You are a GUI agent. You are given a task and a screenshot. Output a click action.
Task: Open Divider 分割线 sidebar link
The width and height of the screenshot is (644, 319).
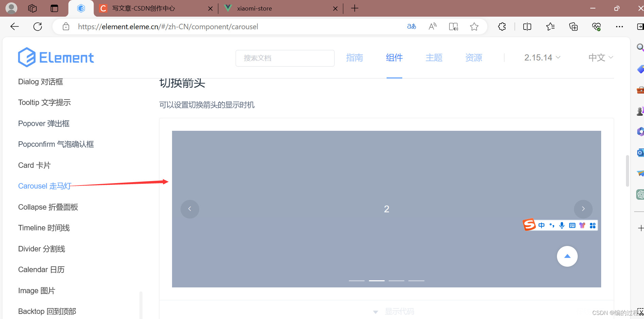point(41,249)
